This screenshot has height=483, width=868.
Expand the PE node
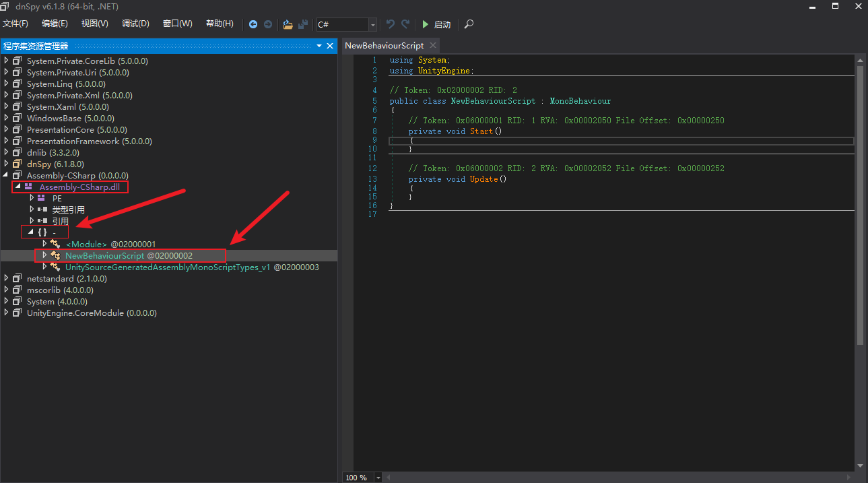(x=31, y=198)
